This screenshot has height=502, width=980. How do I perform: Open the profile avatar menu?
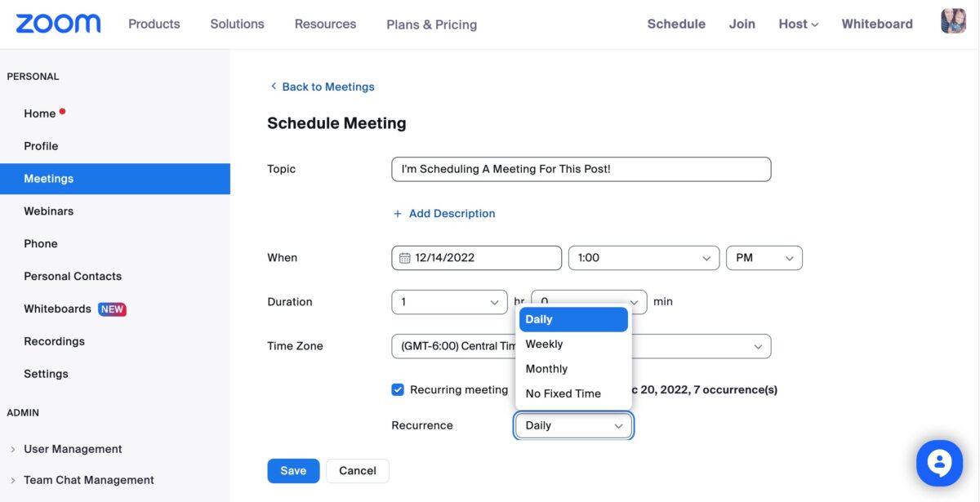953,21
